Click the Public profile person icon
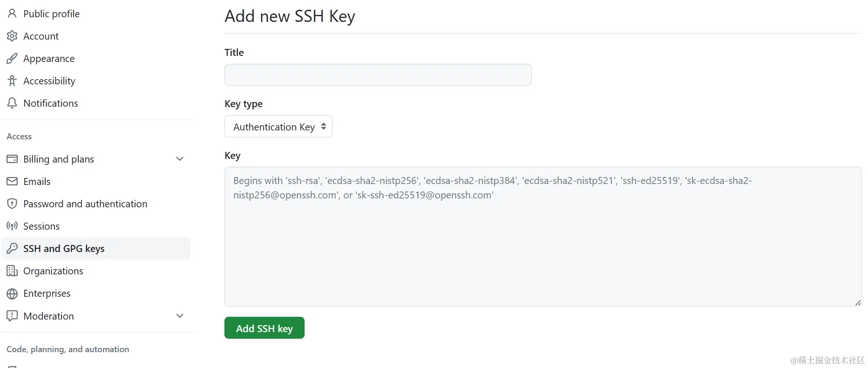Image resolution: width=868 pixels, height=368 pixels. (x=12, y=14)
